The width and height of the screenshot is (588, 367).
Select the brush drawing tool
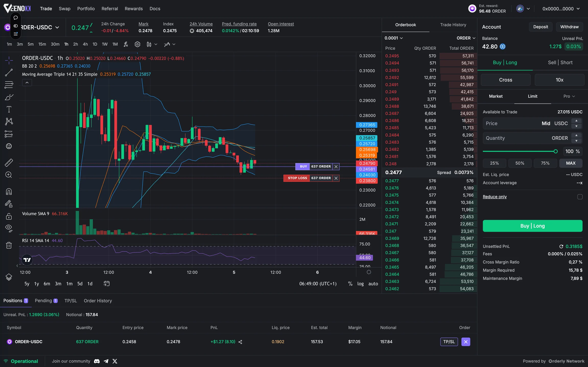(x=9, y=97)
